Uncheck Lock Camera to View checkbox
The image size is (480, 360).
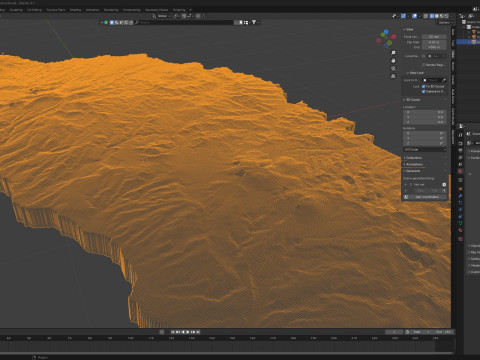424,91
